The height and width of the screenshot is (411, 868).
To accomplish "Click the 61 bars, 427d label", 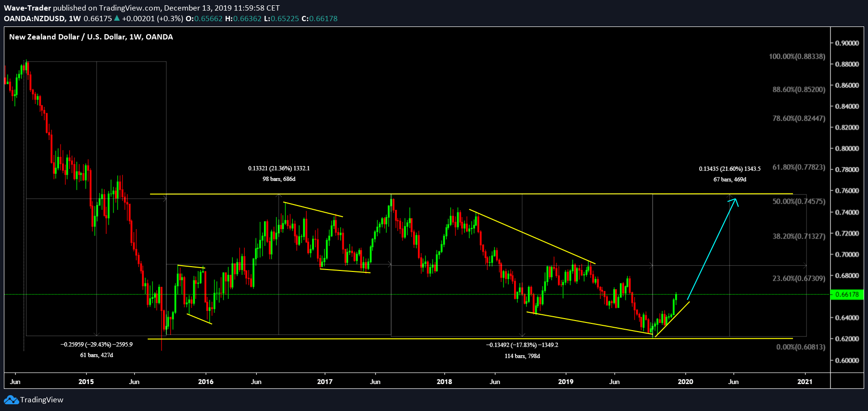I will pyautogui.click(x=97, y=355).
